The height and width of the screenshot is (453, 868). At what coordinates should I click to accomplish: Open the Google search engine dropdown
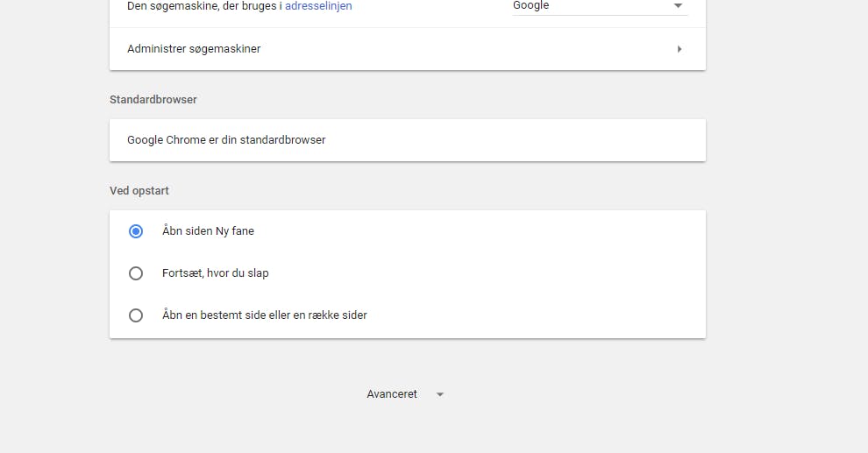(x=600, y=7)
